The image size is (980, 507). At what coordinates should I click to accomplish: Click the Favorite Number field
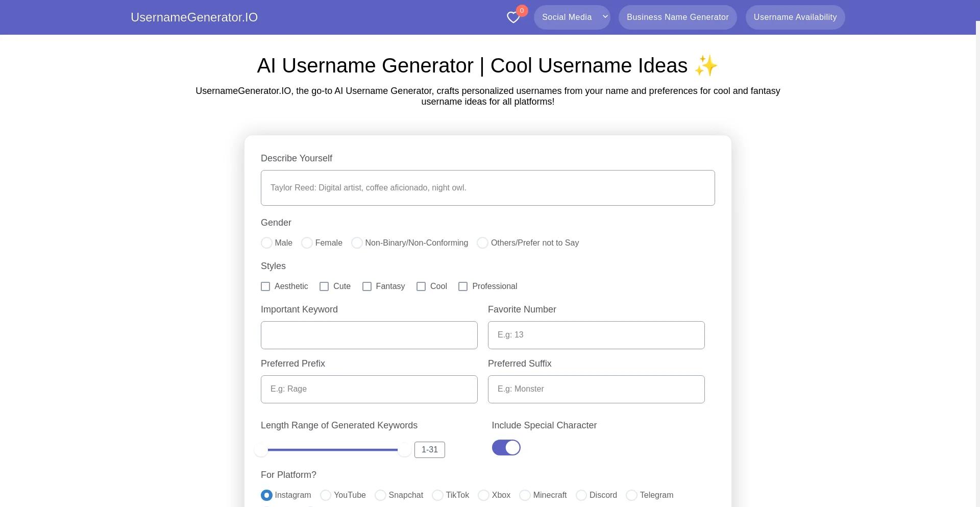point(596,335)
